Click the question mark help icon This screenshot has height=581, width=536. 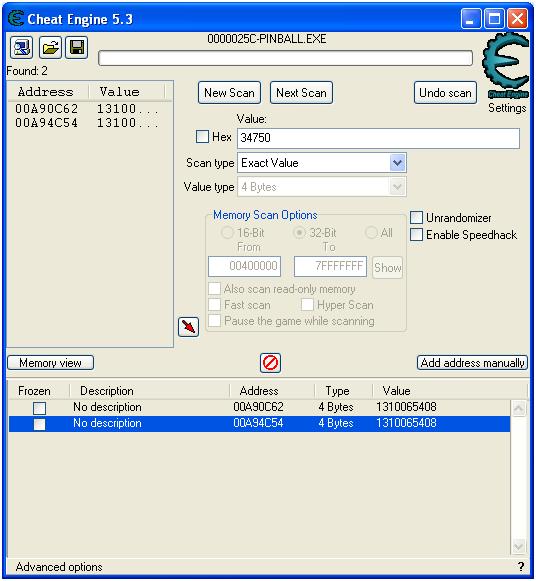pos(521,566)
